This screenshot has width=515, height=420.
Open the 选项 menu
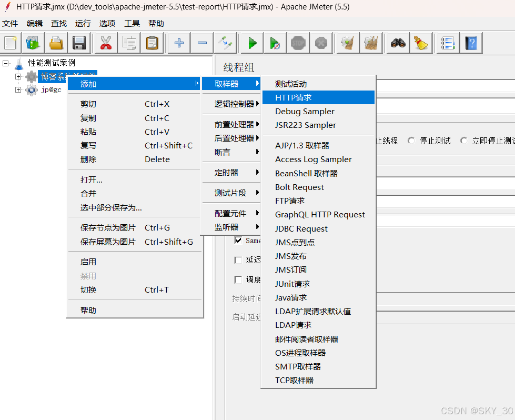107,24
